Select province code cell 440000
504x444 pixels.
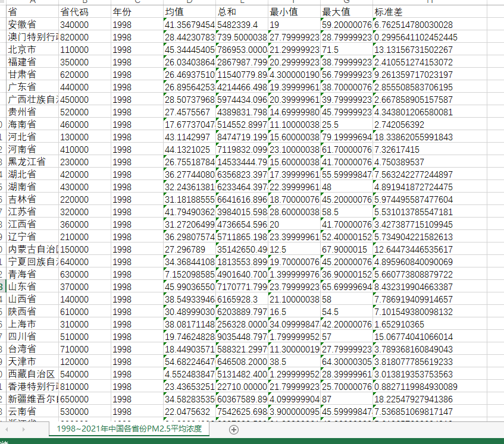point(85,87)
